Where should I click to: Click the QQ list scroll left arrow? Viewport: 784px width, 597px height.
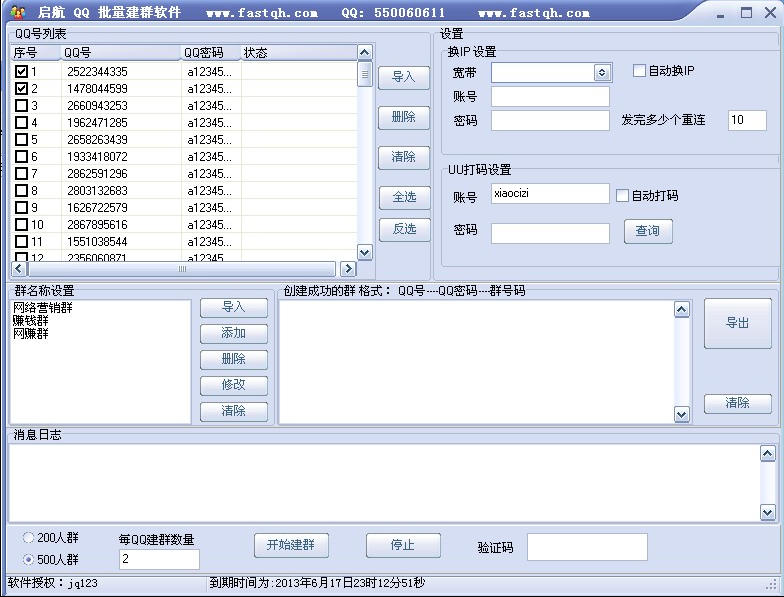click(x=18, y=268)
